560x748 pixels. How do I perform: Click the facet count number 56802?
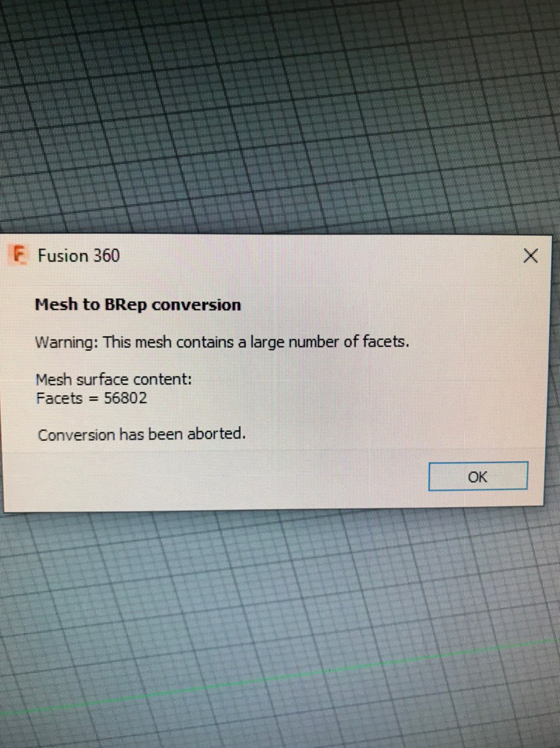pos(125,398)
